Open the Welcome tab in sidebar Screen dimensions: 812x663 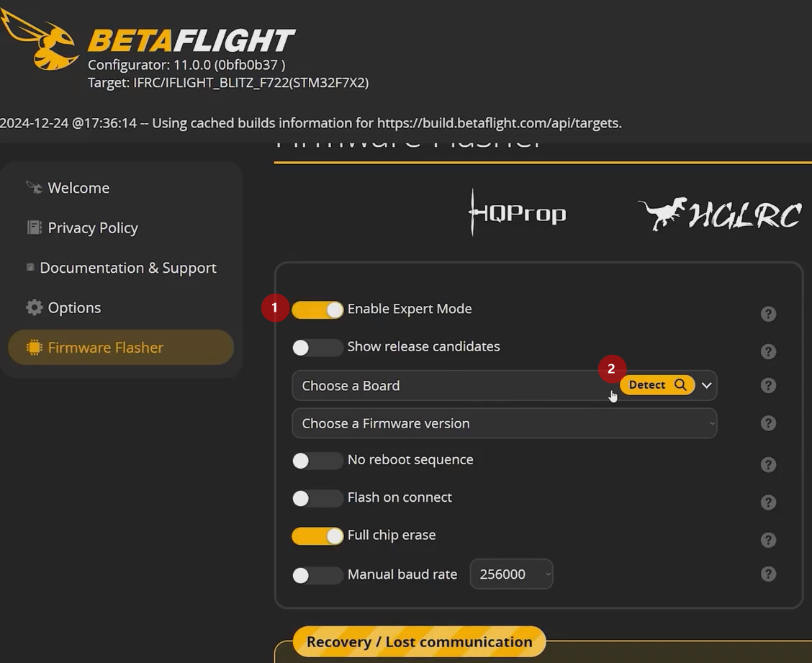coord(78,188)
